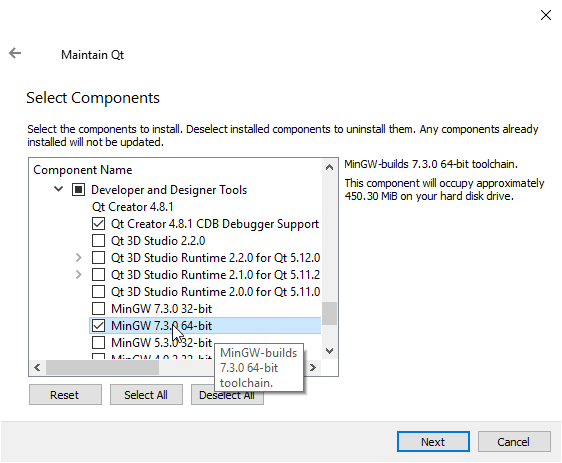Click the back arrow icon
The width and height of the screenshot is (562, 463).
15,53
